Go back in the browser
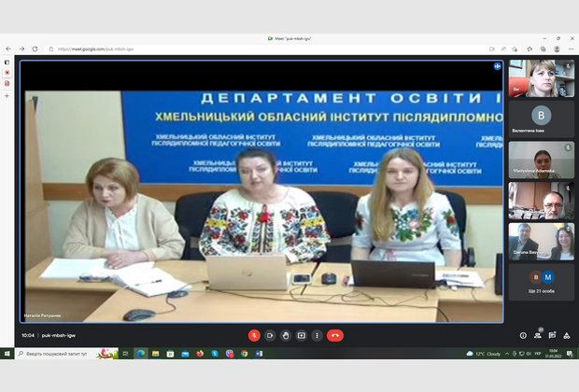This screenshot has height=392, width=579. point(8,49)
